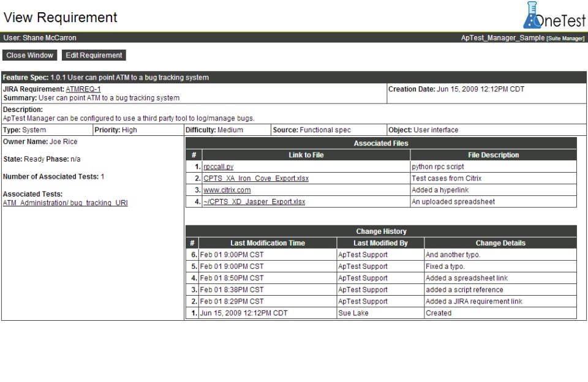Screen dimensions: 588x382
Task: Open JIRA requirement link ATMREQ-1
Action: point(83,89)
